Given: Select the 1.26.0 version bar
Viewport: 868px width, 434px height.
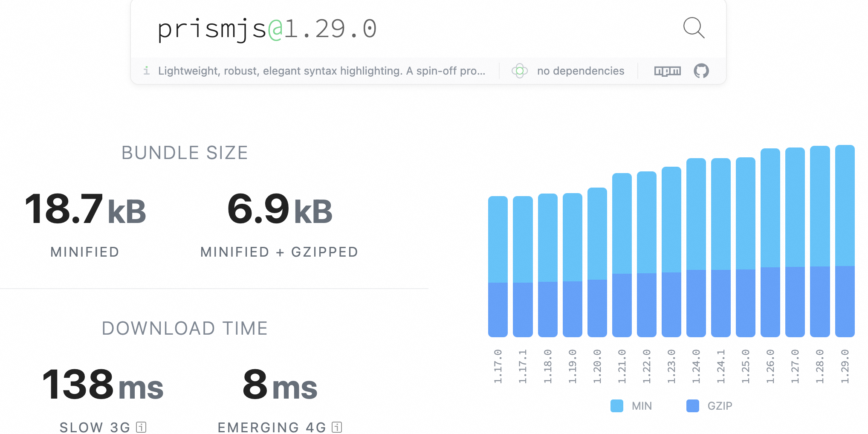Looking at the screenshot, I should [x=770, y=243].
